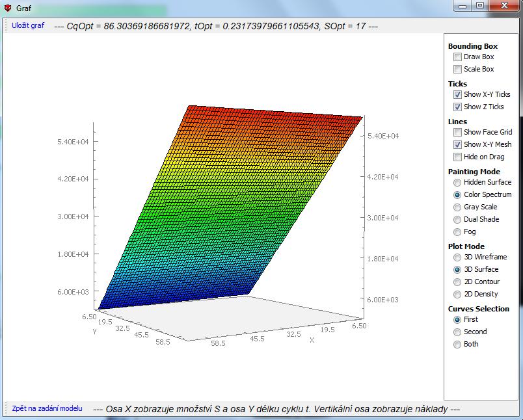Uncheck Show X-Y Mesh
The height and width of the screenshot is (420, 523).
[x=458, y=145]
